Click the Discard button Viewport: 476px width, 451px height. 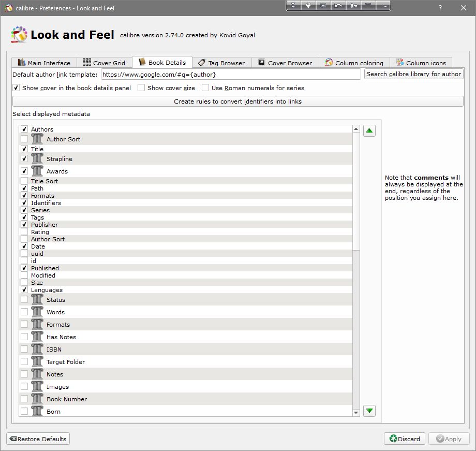(405, 439)
